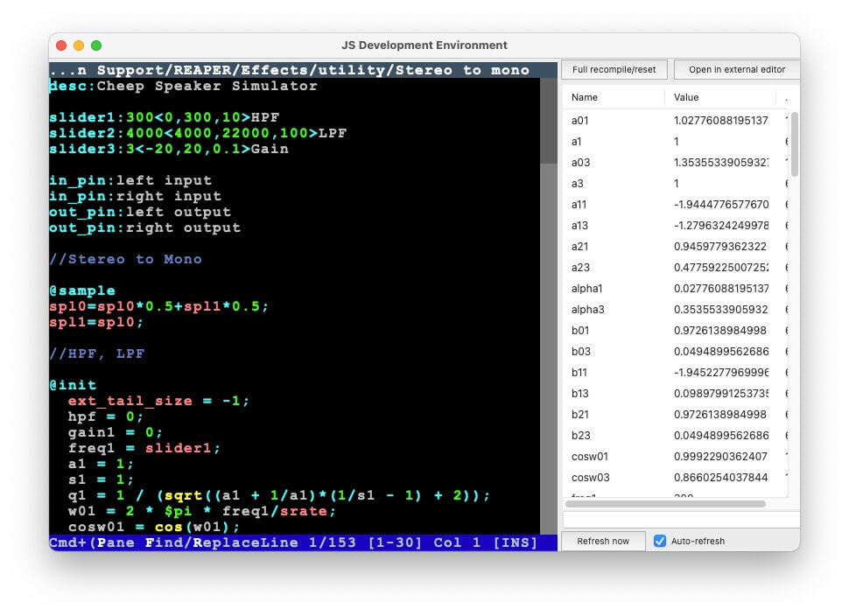Place cursor on the @sample line

pos(82,290)
